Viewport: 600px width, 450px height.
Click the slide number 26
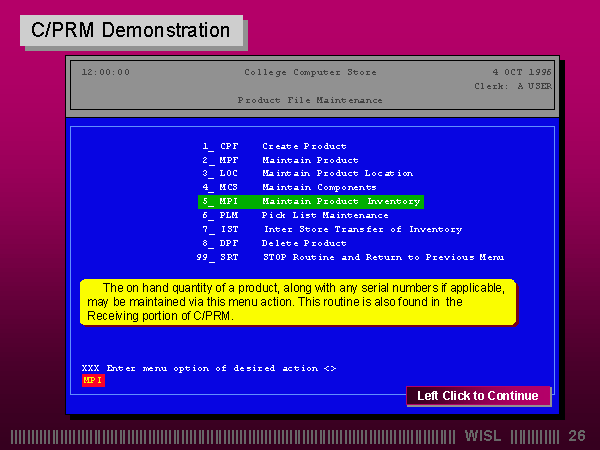576,436
